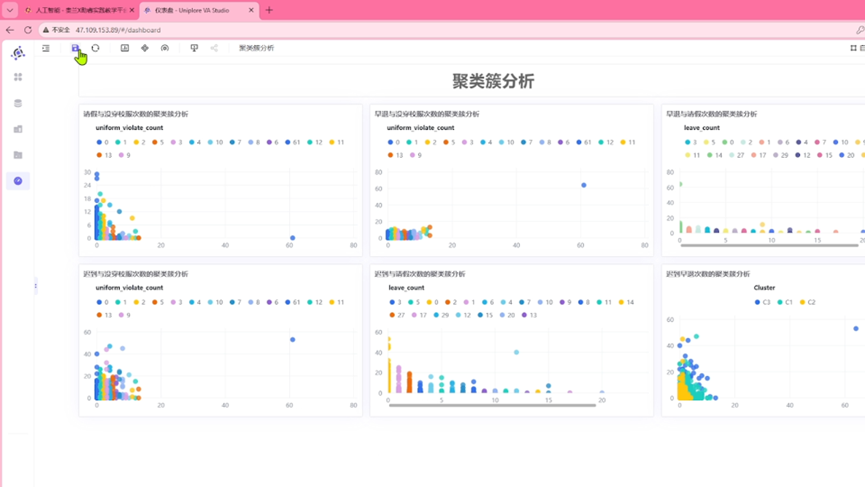
Task: Click the outlier point at 61 in 迟到与没穿校服 chart
Action: point(292,340)
